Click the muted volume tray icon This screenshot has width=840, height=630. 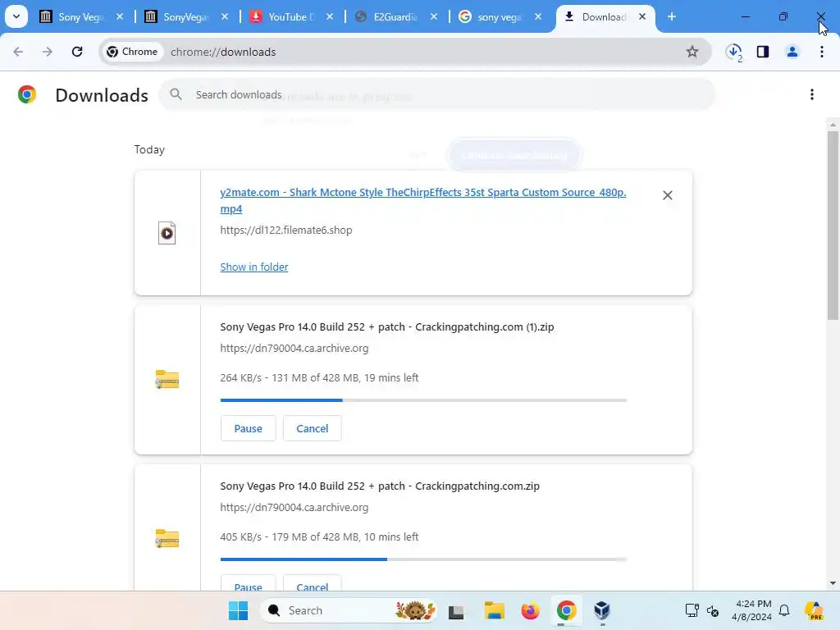(713, 610)
